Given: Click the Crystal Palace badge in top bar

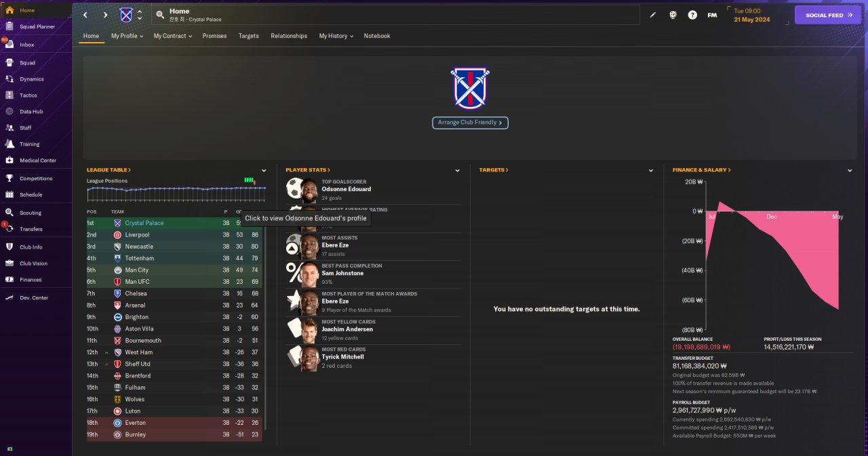Looking at the screenshot, I should [x=126, y=15].
